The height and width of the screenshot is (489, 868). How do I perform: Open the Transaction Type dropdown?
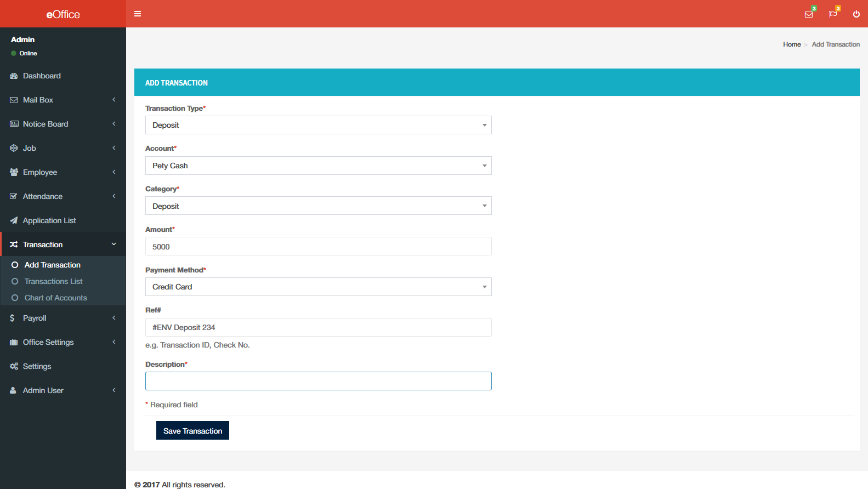pyautogui.click(x=318, y=125)
